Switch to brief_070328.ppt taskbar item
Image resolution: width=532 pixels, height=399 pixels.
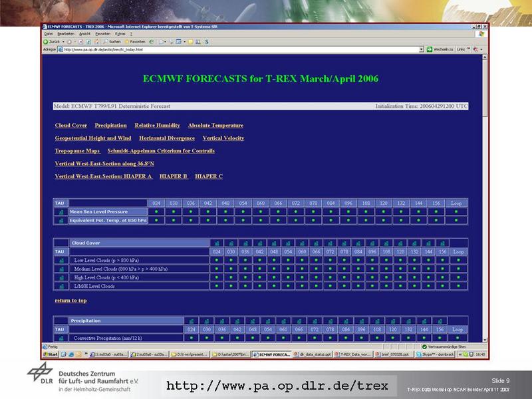394,354
